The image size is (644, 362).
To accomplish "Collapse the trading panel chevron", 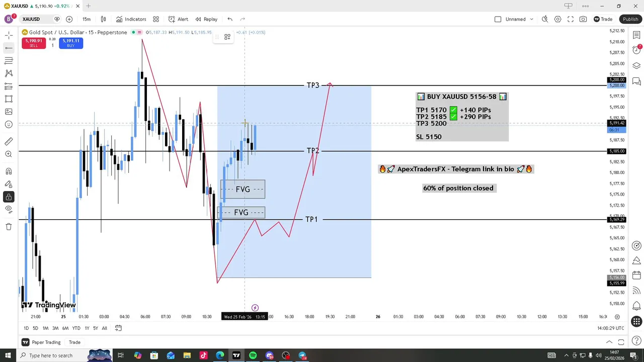I will 609,342.
